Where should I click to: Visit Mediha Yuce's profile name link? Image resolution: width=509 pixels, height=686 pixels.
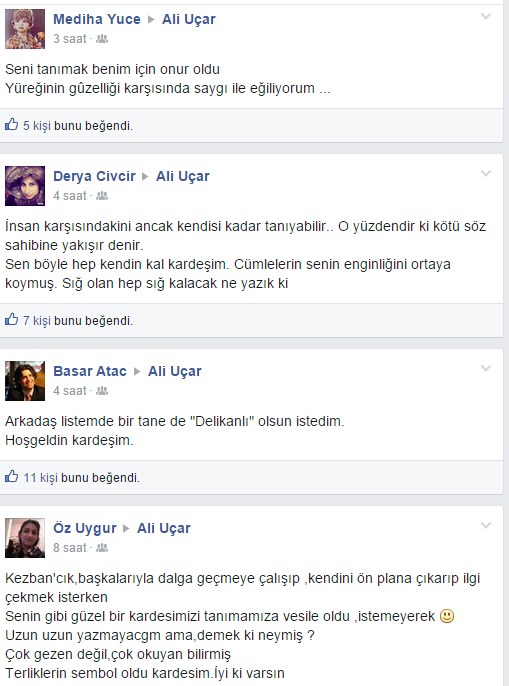tap(97, 19)
